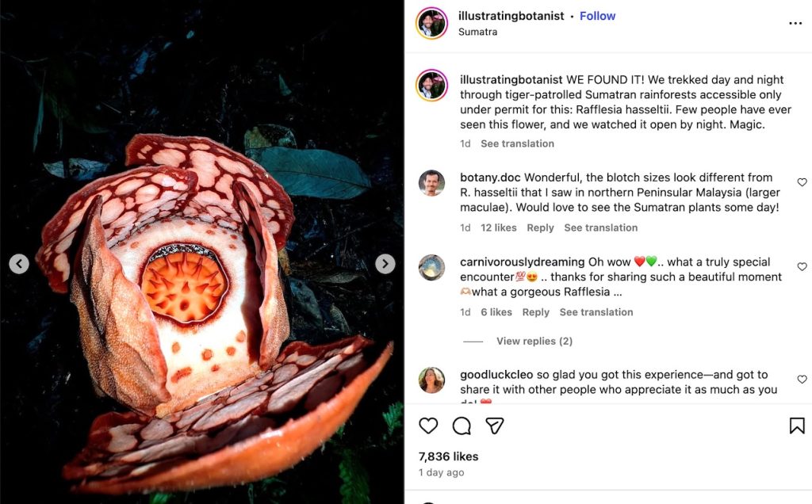The width and height of the screenshot is (812, 504).
Task: Advance to the next photo with right arrow
Action: coord(385,264)
